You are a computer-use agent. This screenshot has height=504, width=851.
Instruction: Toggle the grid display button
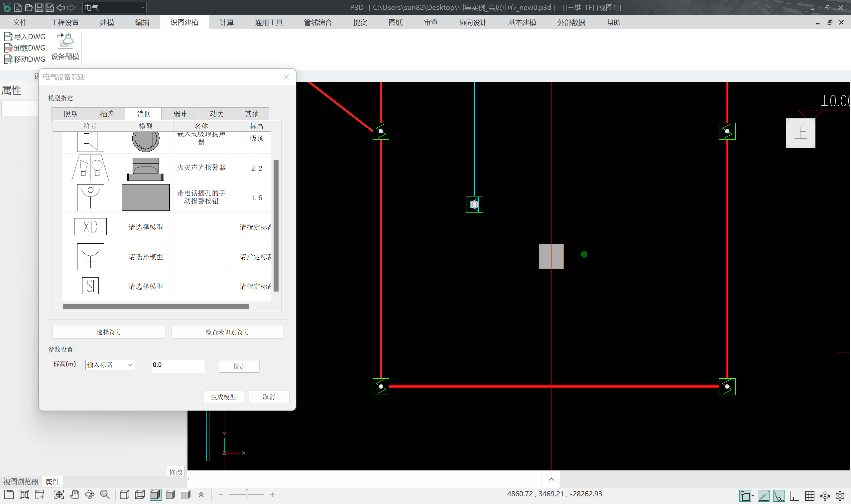coord(809,496)
